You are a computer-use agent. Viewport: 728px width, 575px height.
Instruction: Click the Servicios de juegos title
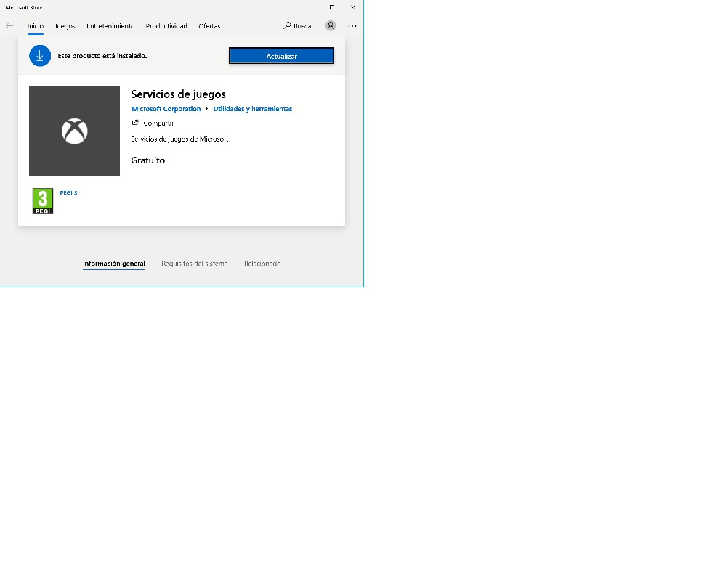click(x=178, y=94)
